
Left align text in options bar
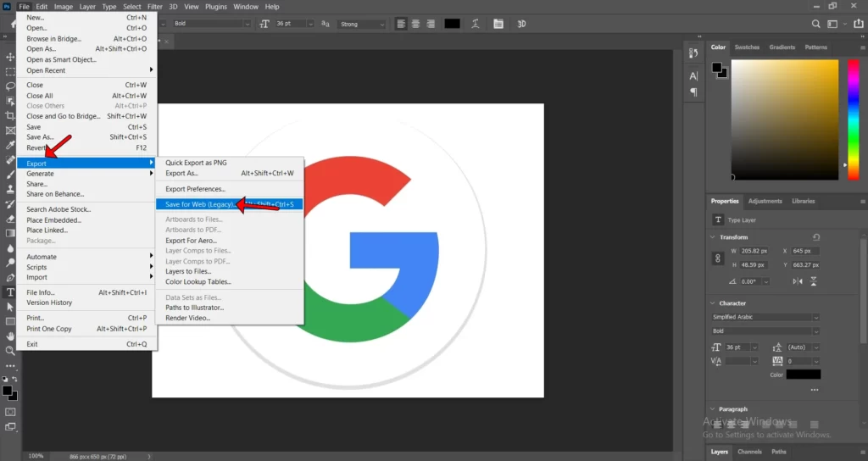tap(401, 24)
